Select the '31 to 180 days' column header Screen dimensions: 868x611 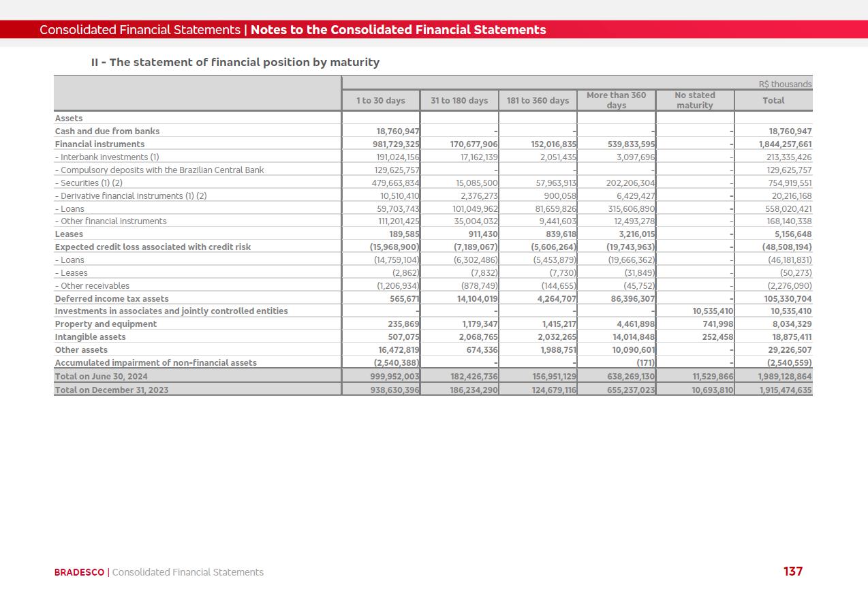point(459,101)
